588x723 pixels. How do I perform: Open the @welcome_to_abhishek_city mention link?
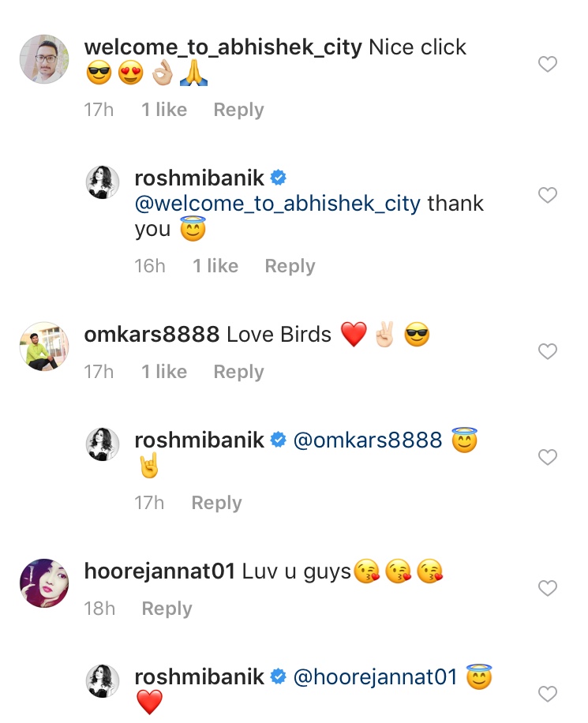tap(278, 204)
